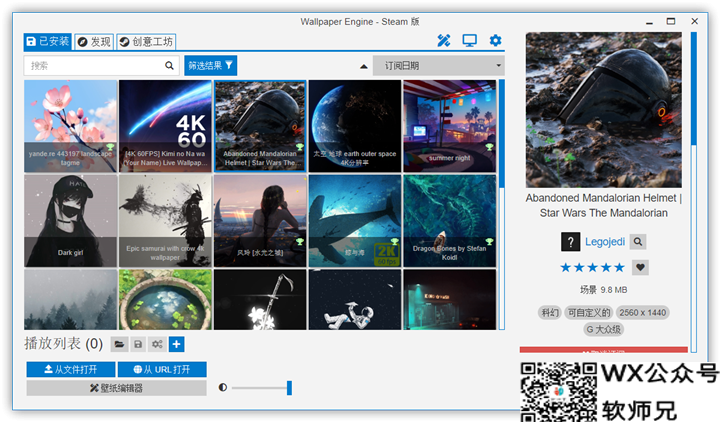Switch to the 发现 tab
Image resolution: width=720 pixels, height=422 pixels.
coord(94,42)
